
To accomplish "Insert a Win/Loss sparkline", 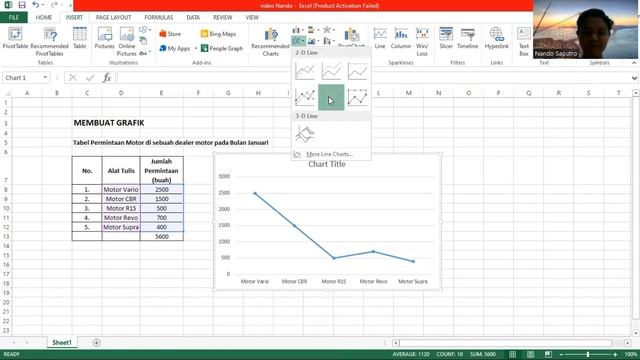I will coord(422,42).
